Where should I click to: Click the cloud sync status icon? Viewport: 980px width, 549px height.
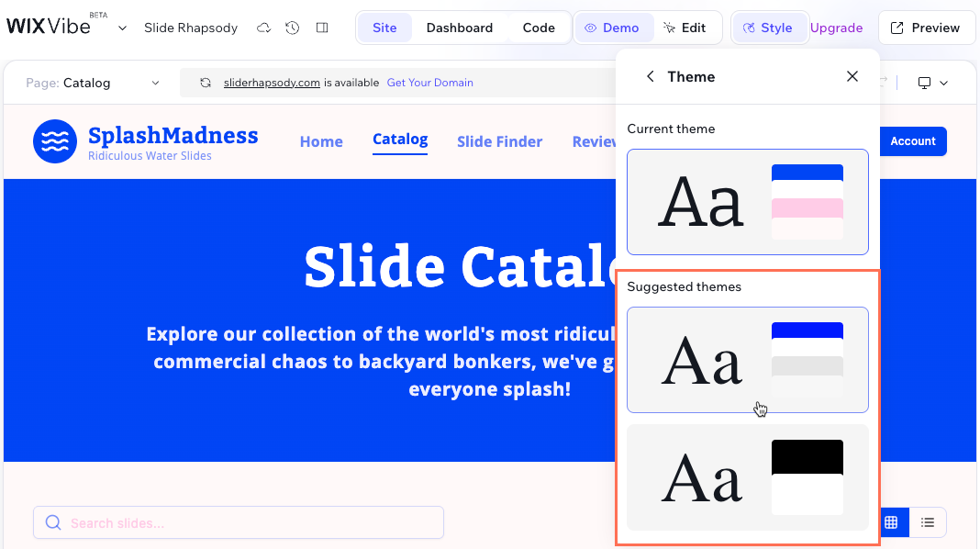pos(264,28)
